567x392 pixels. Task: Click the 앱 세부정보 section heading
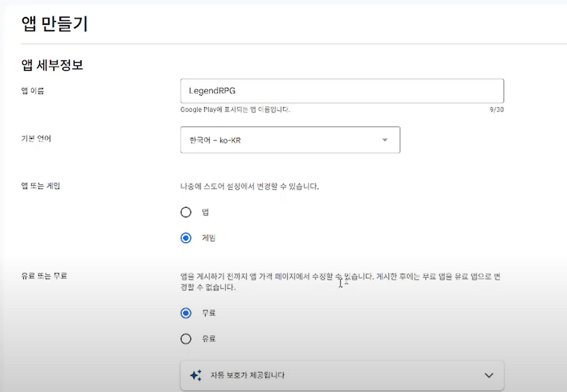pyautogui.click(x=52, y=65)
